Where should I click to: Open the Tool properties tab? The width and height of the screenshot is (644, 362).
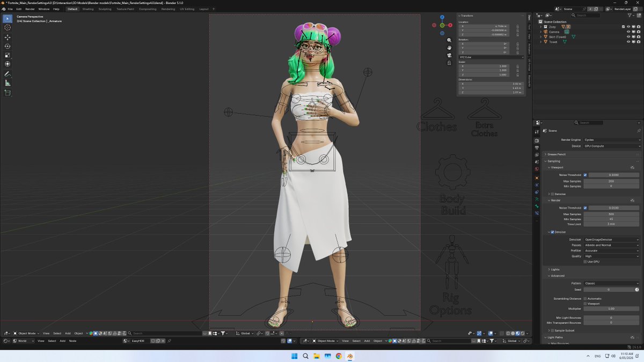click(x=537, y=132)
